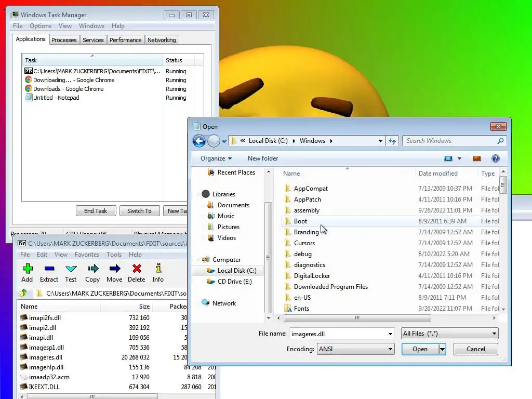Open 7-Zip Tools menu
532x399 pixels.
click(x=114, y=255)
